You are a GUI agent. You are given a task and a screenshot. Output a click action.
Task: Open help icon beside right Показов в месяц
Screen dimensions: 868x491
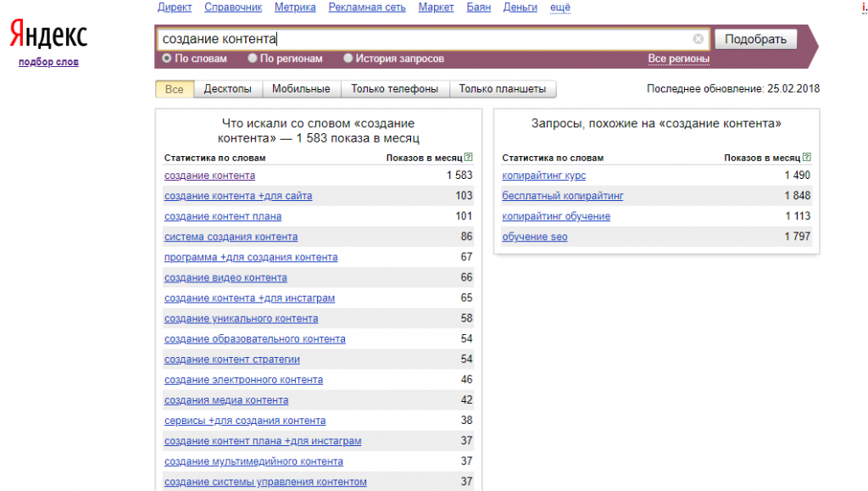807,157
